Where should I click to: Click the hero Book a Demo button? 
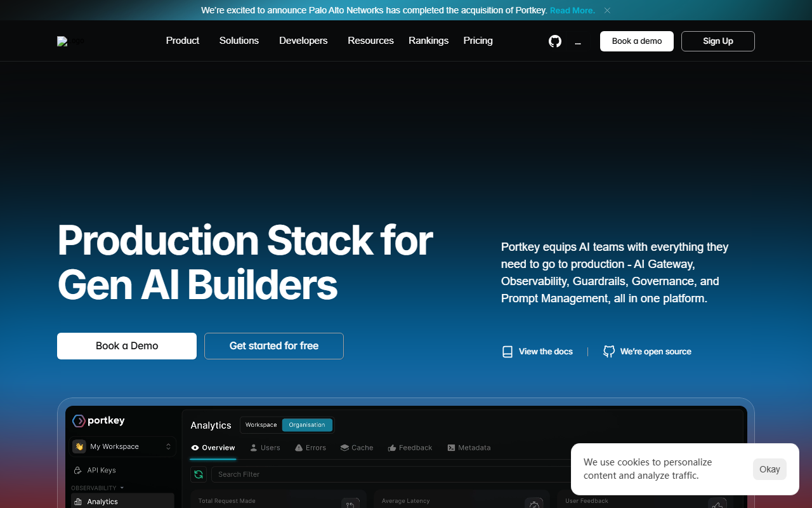[x=127, y=346]
